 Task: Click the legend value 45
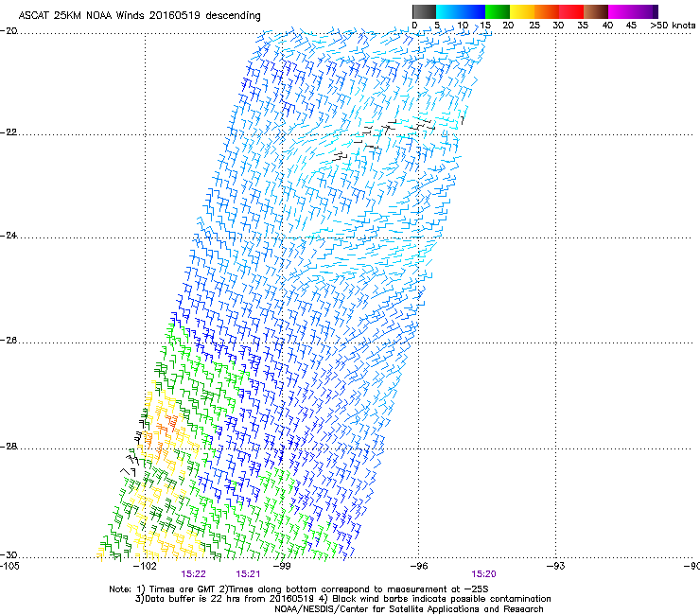tap(631, 26)
